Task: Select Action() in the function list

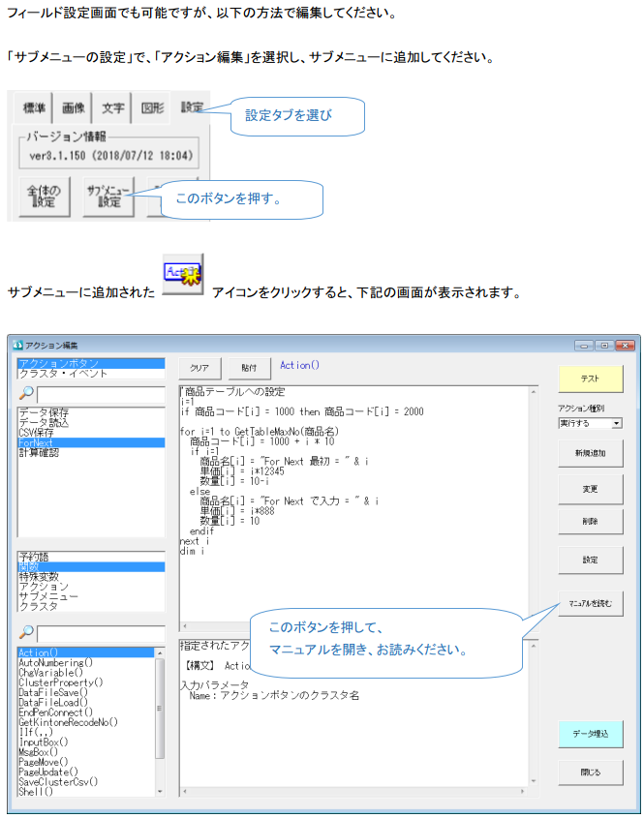Action: [x=86, y=652]
